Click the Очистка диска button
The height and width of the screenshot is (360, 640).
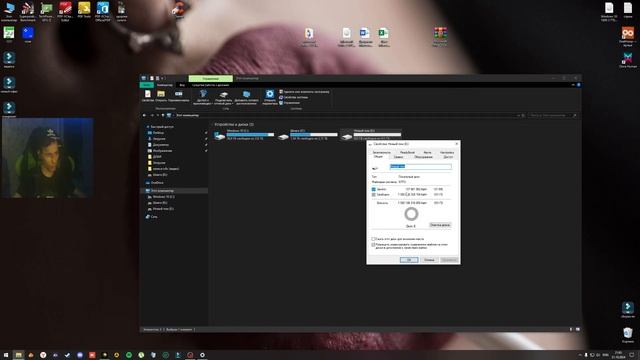(x=440, y=225)
